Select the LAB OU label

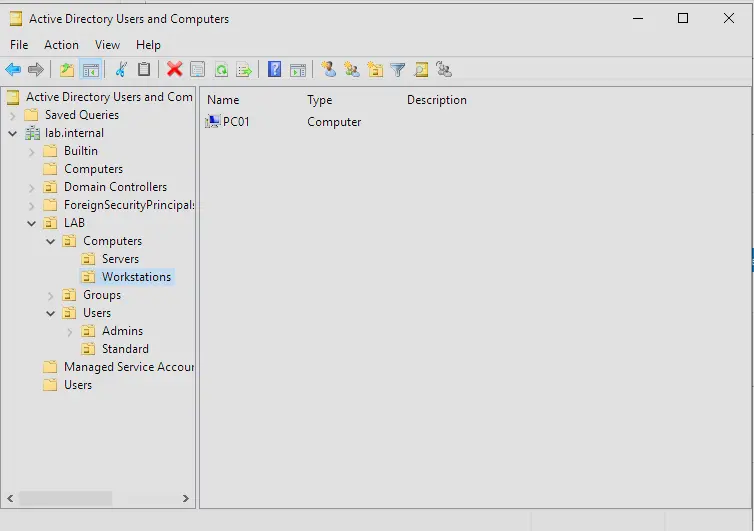click(74, 223)
